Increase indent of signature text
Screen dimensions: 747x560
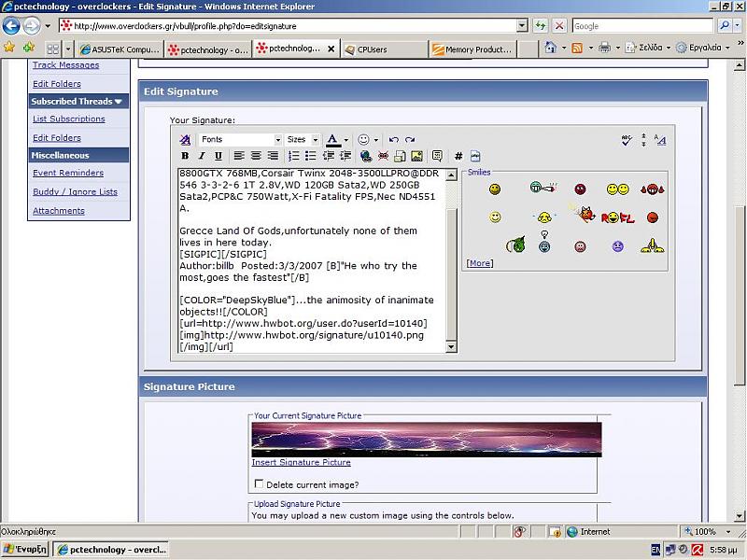pyautogui.click(x=345, y=156)
